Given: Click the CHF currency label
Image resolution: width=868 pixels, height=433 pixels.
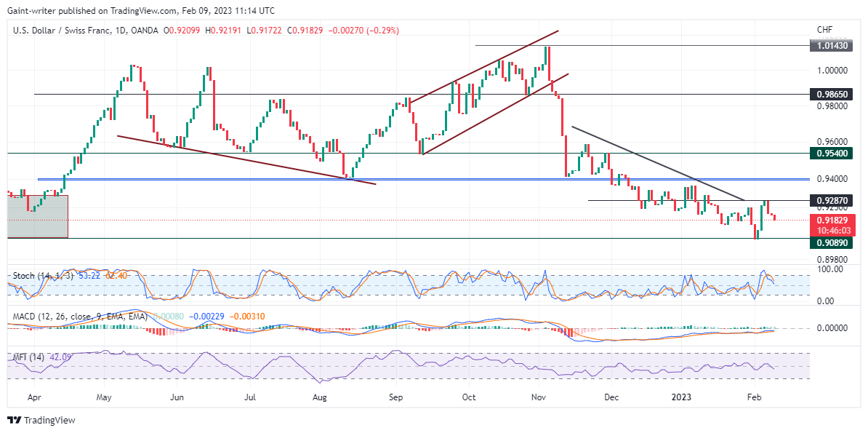Looking at the screenshot, I should click(x=824, y=29).
